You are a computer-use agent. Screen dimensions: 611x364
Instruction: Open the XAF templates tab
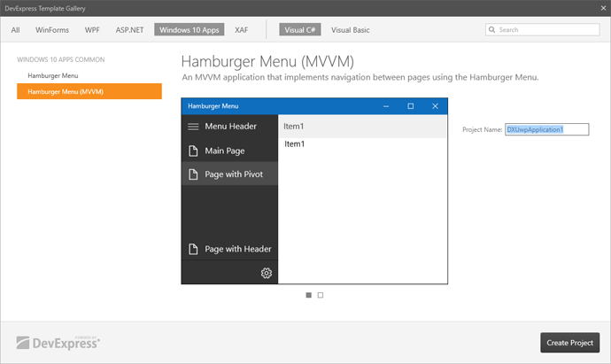(241, 30)
